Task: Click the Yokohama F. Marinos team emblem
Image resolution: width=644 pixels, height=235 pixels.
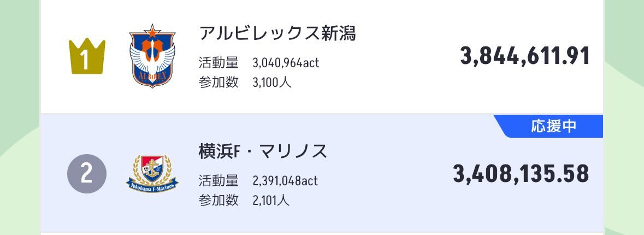Action: [x=152, y=174]
